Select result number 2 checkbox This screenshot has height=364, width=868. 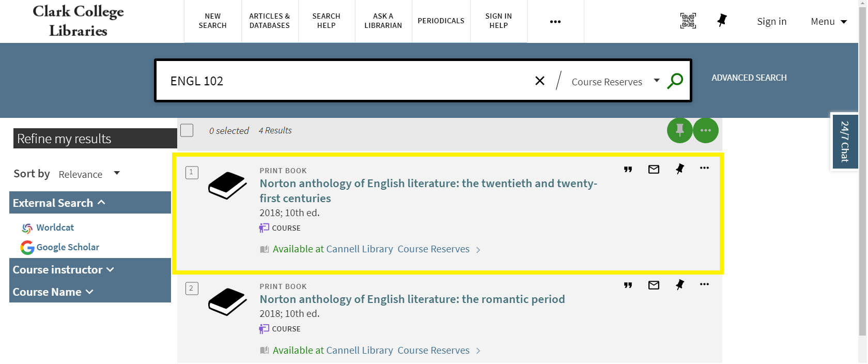pos(192,289)
